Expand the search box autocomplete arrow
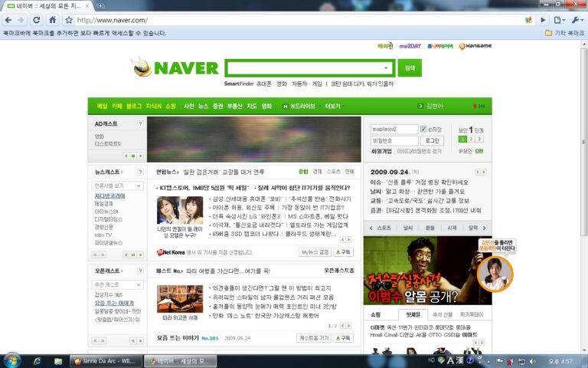The image size is (588, 368). click(x=386, y=68)
